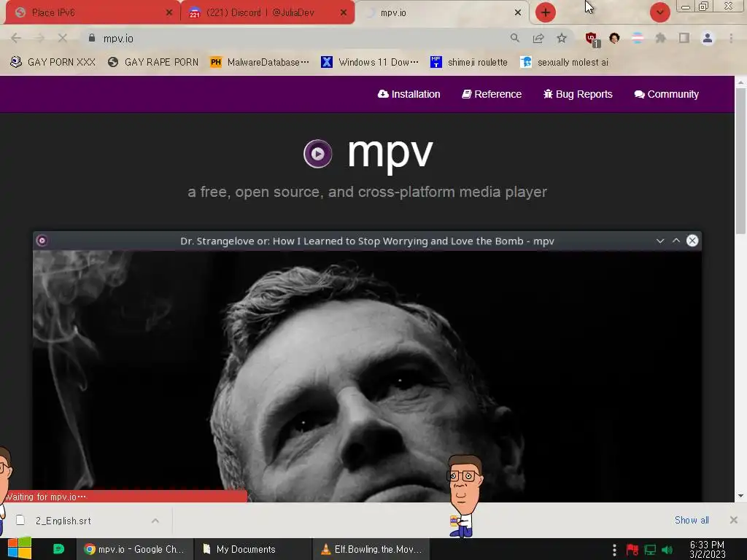The width and height of the screenshot is (747, 560).
Task: Close the Place IPv6 tab
Action: pos(169,13)
